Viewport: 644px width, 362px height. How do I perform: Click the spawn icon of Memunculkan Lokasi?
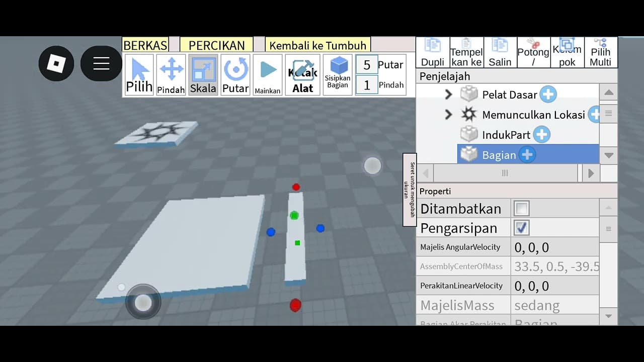[x=469, y=114]
